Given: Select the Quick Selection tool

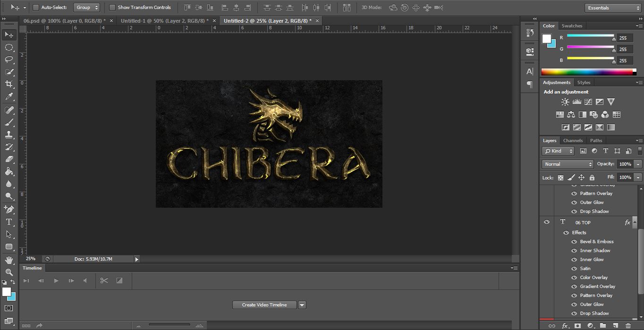Looking at the screenshot, I should tap(9, 72).
